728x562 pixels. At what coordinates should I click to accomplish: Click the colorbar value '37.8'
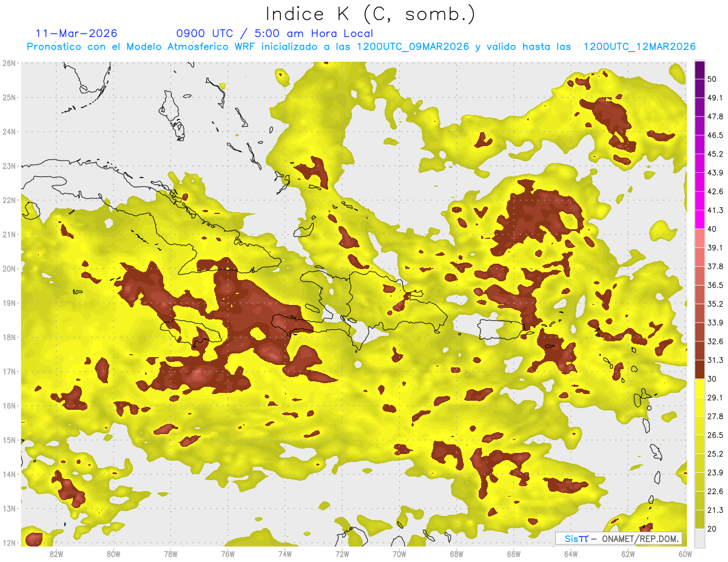715,266
